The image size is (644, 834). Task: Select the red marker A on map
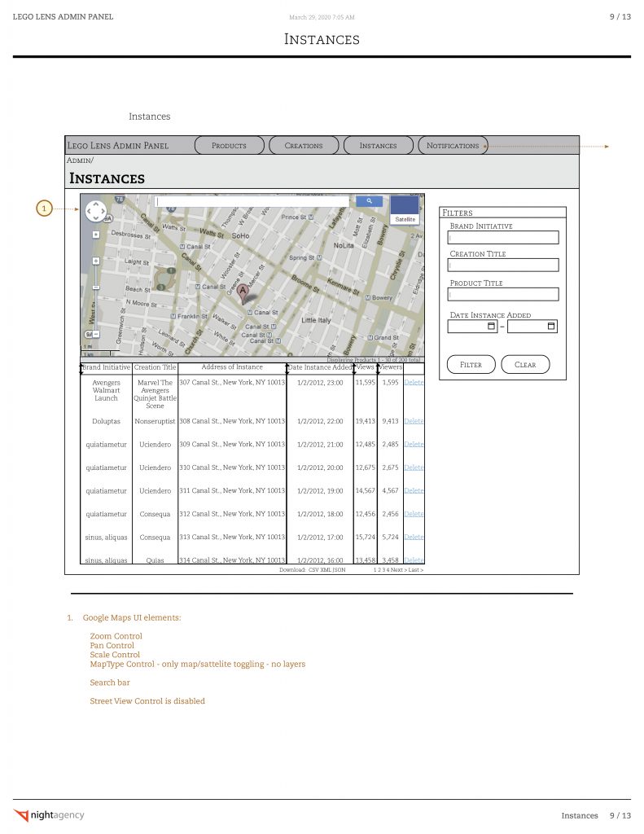click(x=243, y=293)
